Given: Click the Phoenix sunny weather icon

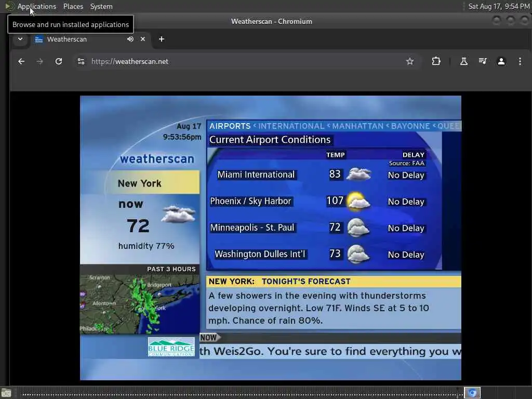Looking at the screenshot, I should coord(358,201).
